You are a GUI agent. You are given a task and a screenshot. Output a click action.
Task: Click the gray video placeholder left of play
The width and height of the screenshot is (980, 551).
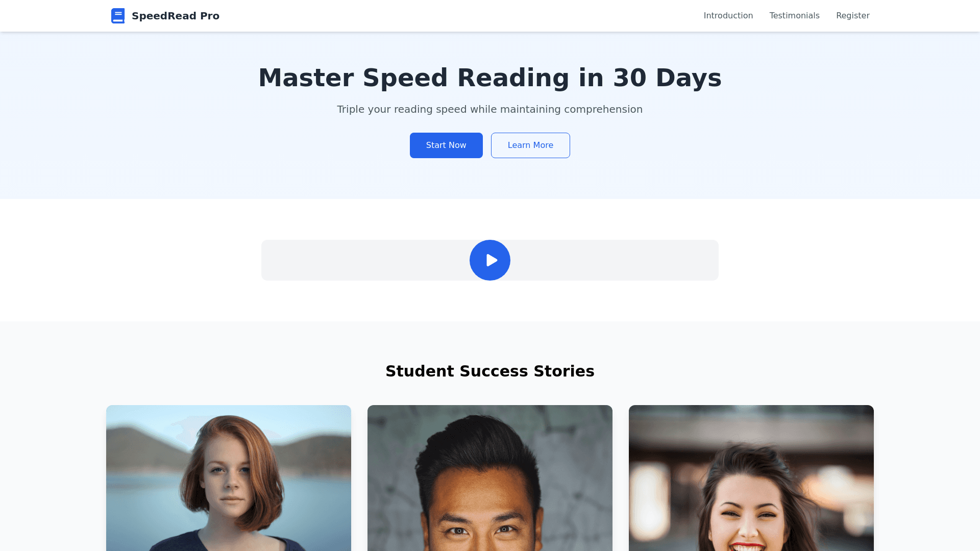pyautogui.click(x=365, y=260)
